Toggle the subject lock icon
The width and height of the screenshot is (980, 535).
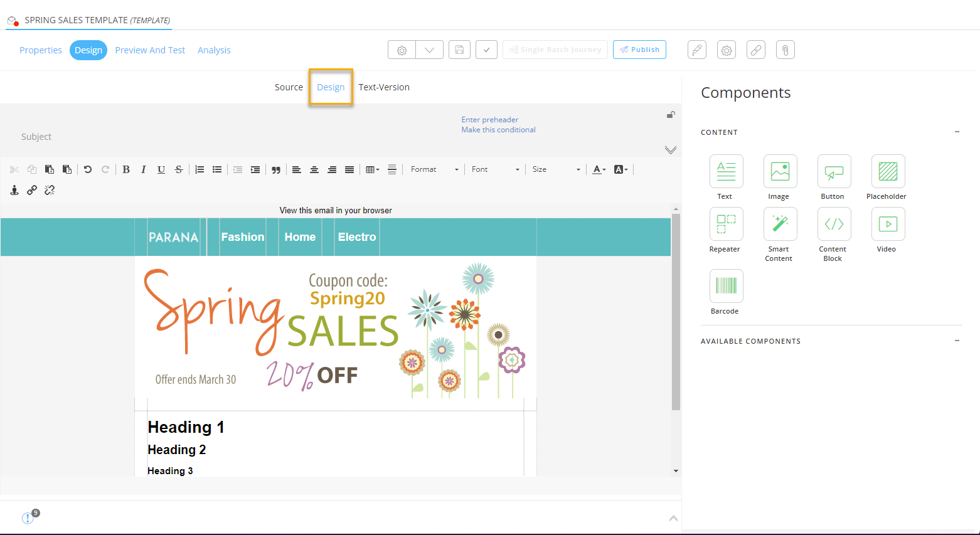671,115
